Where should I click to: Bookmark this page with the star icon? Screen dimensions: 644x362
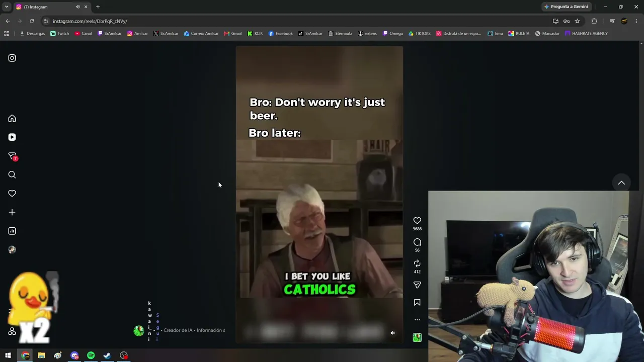click(x=577, y=21)
